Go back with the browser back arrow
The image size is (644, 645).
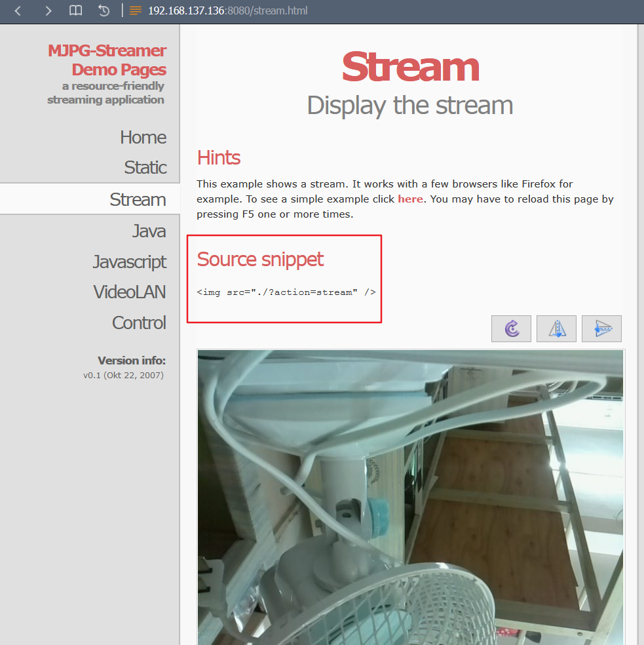[18, 10]
